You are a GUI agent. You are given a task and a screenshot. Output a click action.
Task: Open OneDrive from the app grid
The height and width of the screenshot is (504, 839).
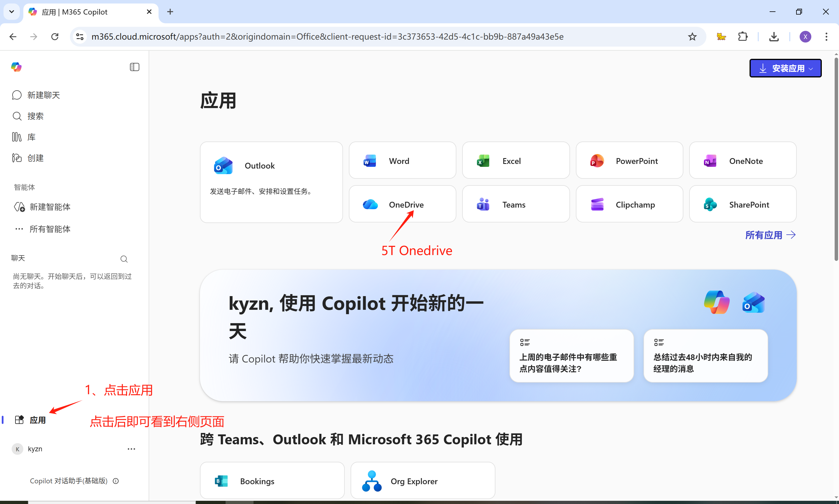pos(402,204)
